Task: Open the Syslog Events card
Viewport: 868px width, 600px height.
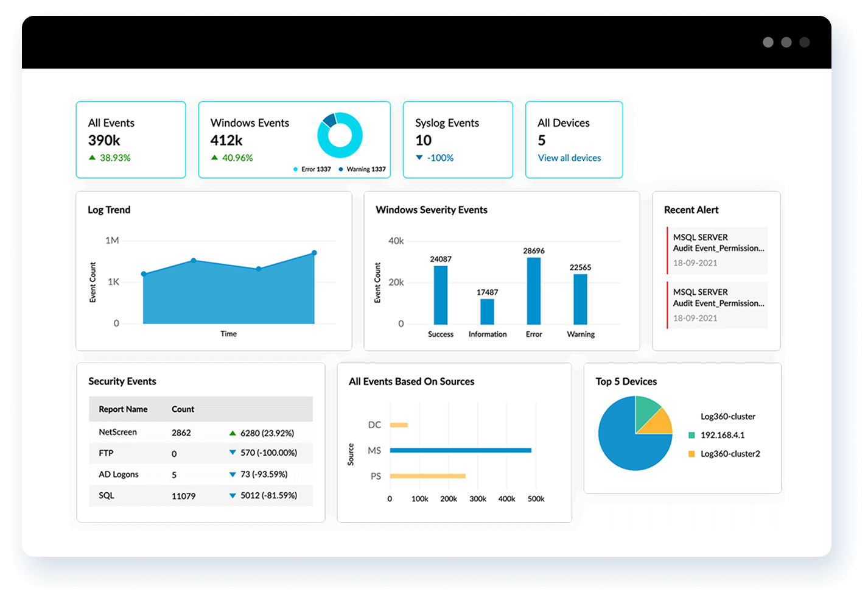Action: (x=458, y=139)
